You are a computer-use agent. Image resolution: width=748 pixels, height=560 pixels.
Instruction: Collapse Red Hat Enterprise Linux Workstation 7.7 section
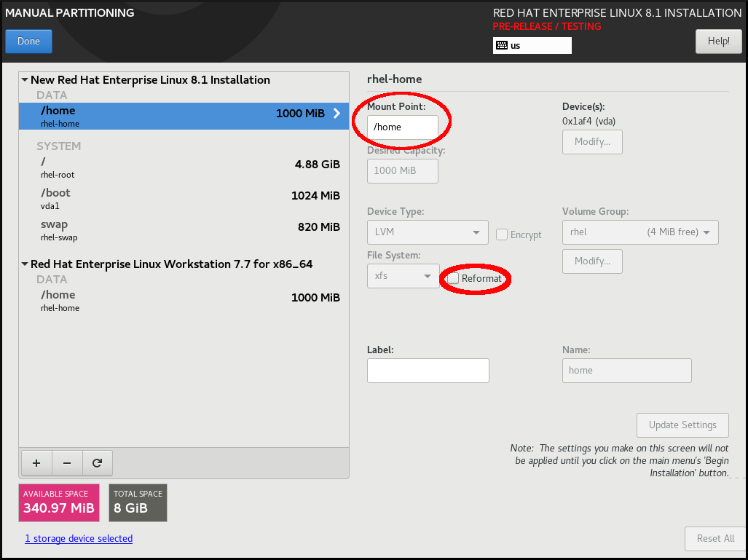25,264
